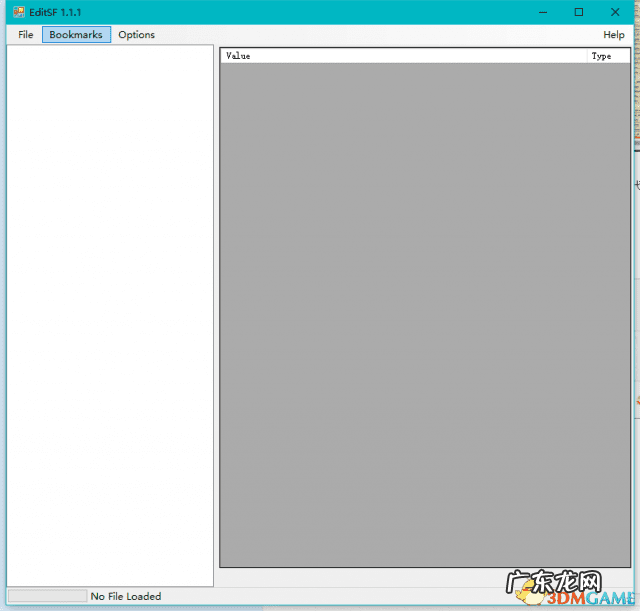Image resolution: width=640 pixels, height=611 pixels.
Task: Open the Options menu
Action: [x=136, y=35]
